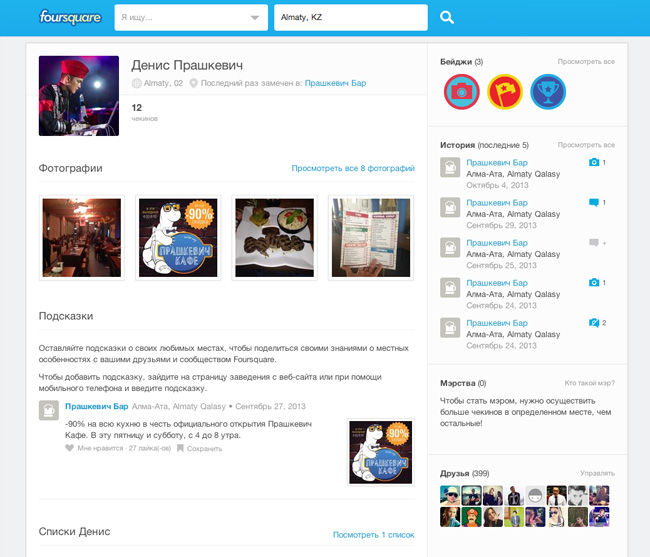
Task: View all 8 photos link
Action: coord(353,168)
